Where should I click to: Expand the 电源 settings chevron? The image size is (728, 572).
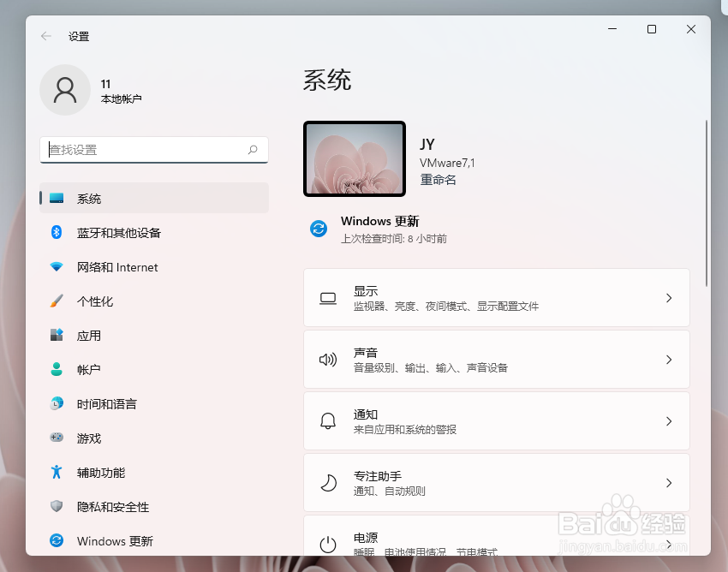click(x=669, y=544)
